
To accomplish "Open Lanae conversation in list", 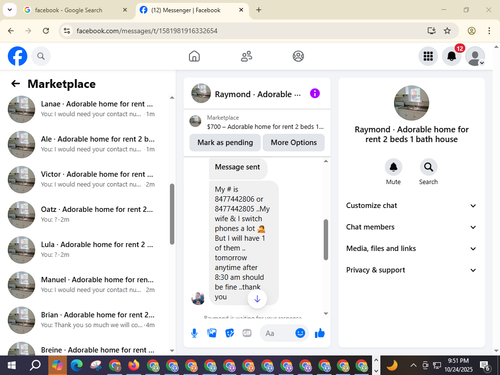I will coord(87,109).
